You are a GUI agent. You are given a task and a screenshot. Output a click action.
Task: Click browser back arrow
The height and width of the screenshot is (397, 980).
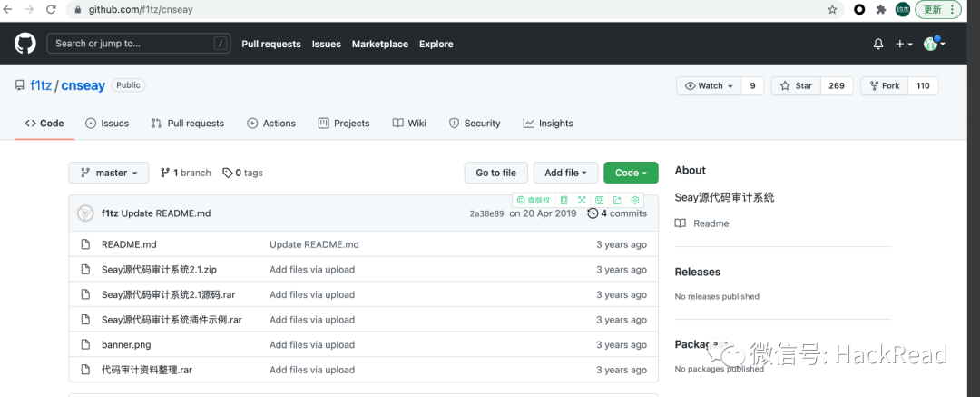click(x=8, y=9)
